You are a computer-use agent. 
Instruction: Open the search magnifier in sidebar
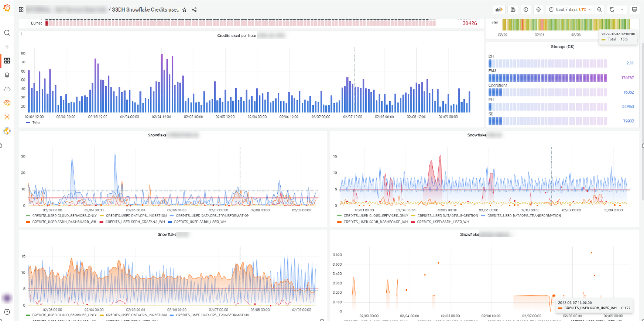(x=7, y=33)
